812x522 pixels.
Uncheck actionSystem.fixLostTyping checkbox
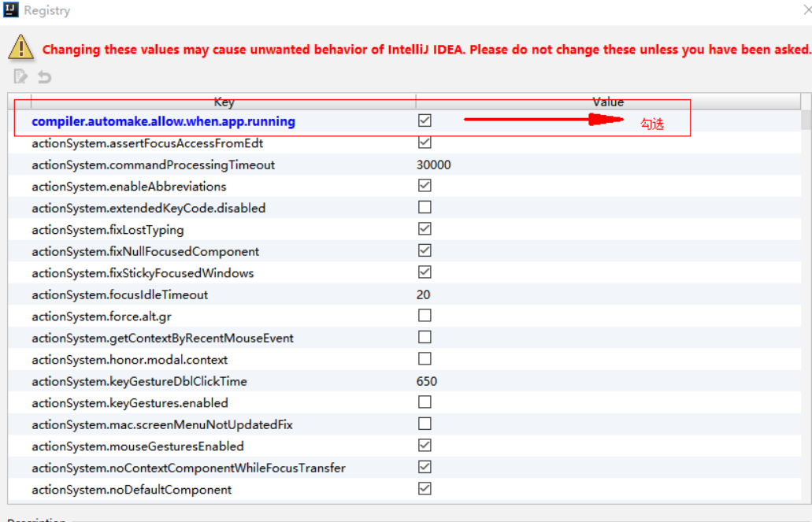(x=425, y=229)
